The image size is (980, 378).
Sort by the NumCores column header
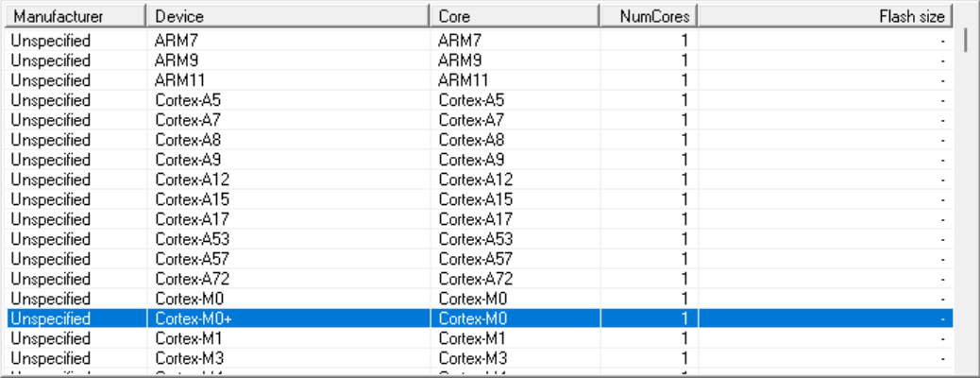(x=649, y=16)
